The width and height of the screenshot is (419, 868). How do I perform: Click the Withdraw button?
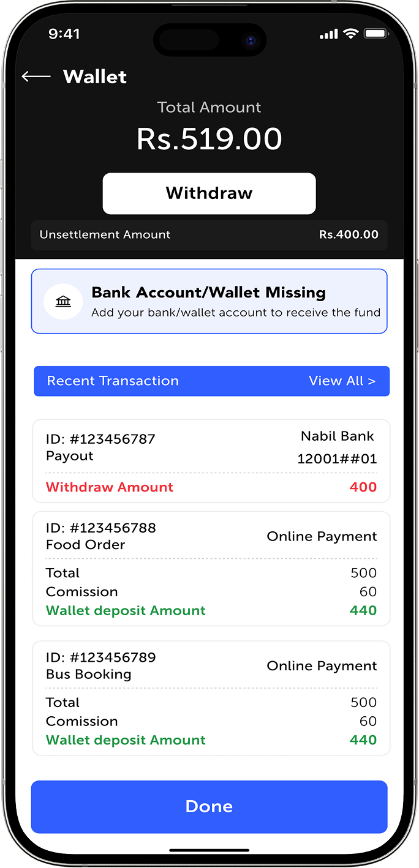[209, 193]
